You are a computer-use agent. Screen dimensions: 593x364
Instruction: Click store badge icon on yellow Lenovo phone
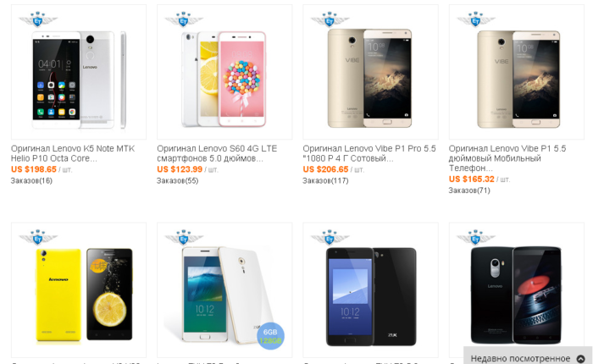38,237
